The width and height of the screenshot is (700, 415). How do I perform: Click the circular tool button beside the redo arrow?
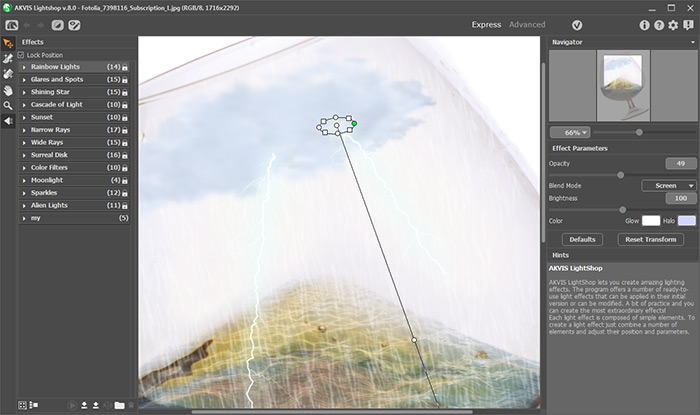pos(58,25)
